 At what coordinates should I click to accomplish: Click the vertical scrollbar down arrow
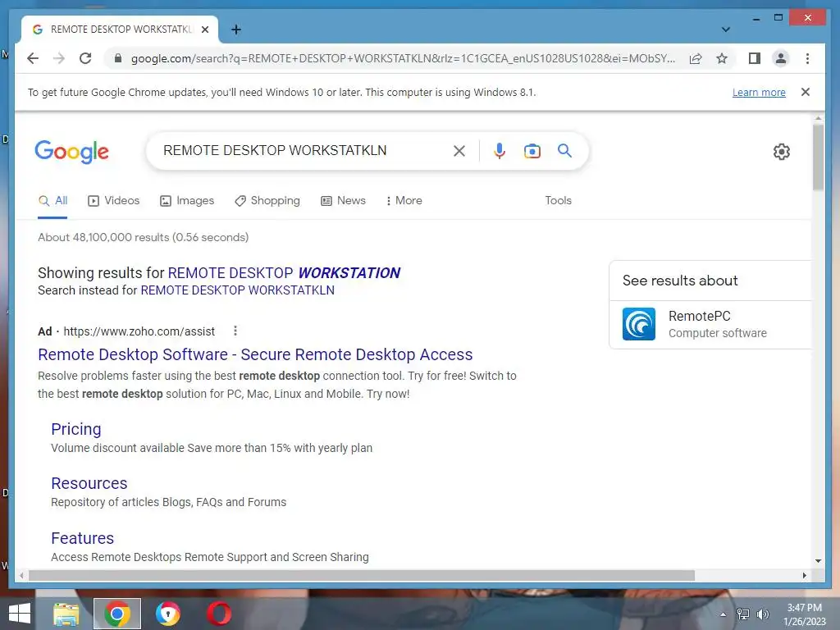click(818, 561)
